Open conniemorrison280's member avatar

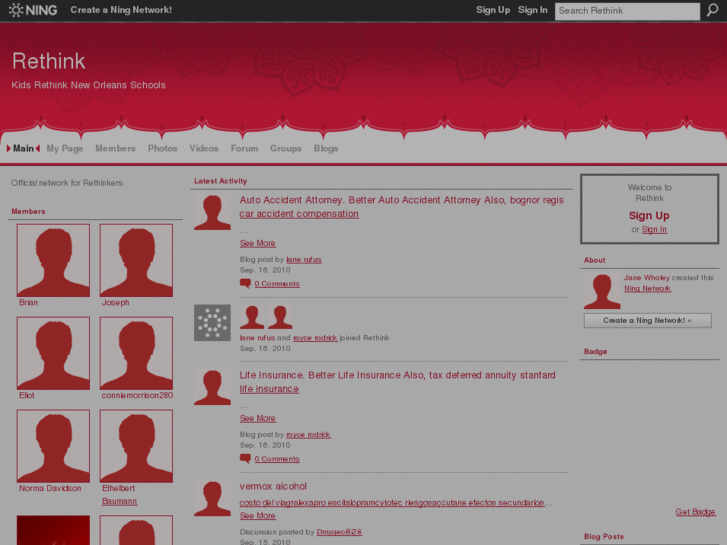coord(136,353)
